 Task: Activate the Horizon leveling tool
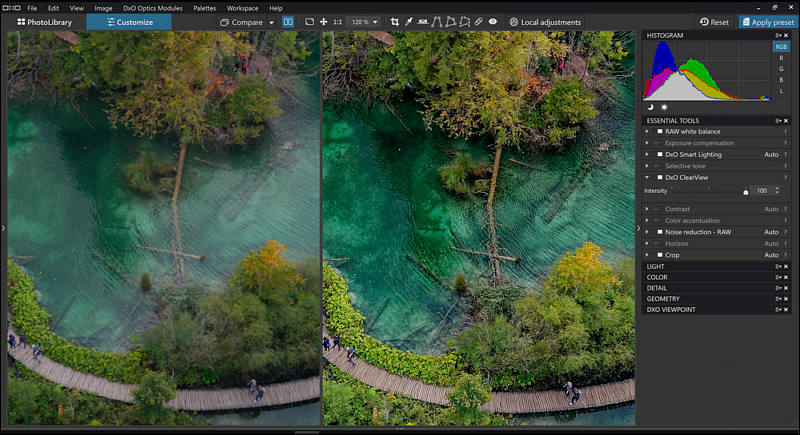tap(423, 22)
